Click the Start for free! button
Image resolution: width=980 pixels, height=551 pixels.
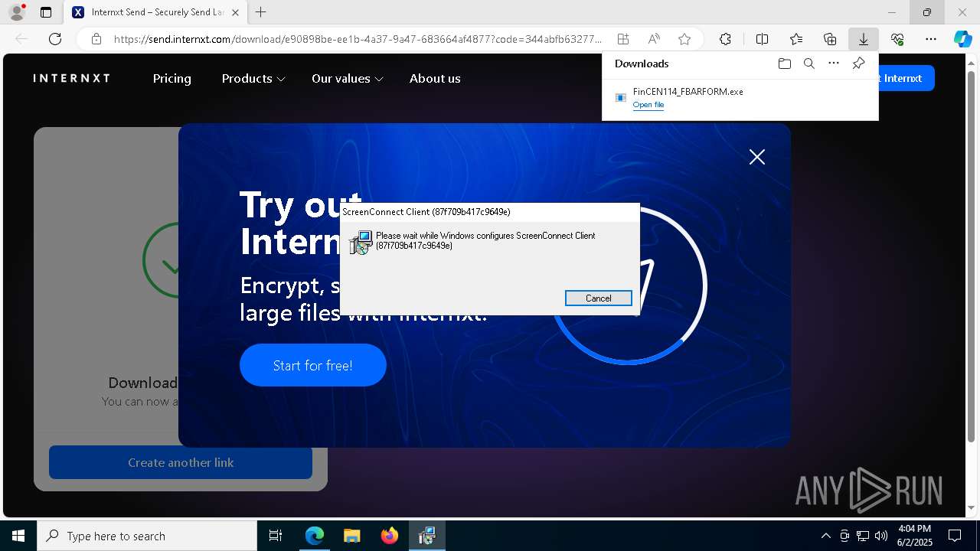click(313, 365)
